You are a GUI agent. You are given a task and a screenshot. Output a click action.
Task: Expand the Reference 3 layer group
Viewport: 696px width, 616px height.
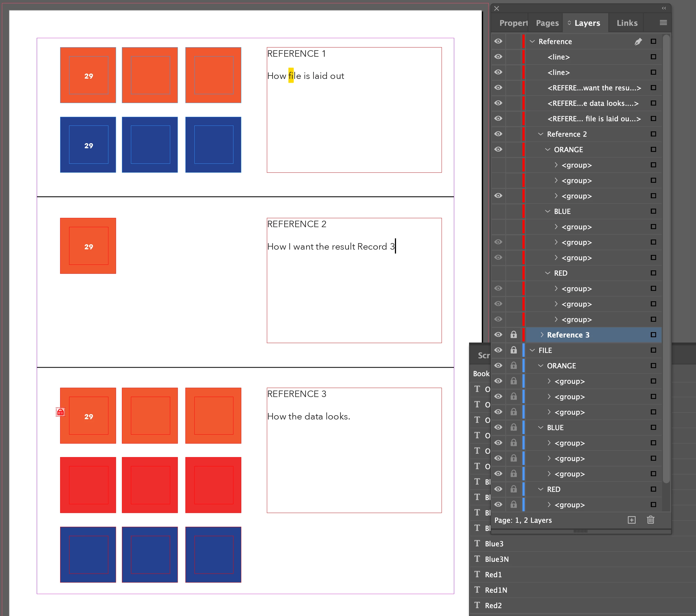pyautogui.click(x=542, y=335)
